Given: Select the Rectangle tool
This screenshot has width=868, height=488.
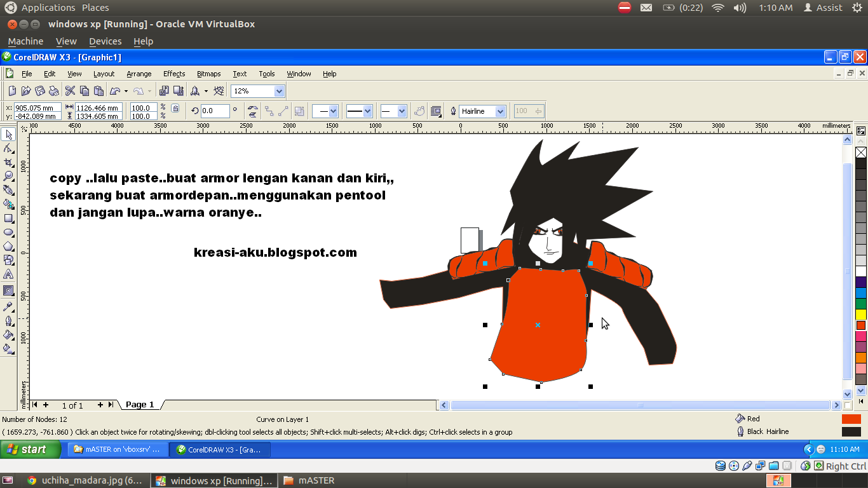Looking at the screenshot, I should coord(8,218).
